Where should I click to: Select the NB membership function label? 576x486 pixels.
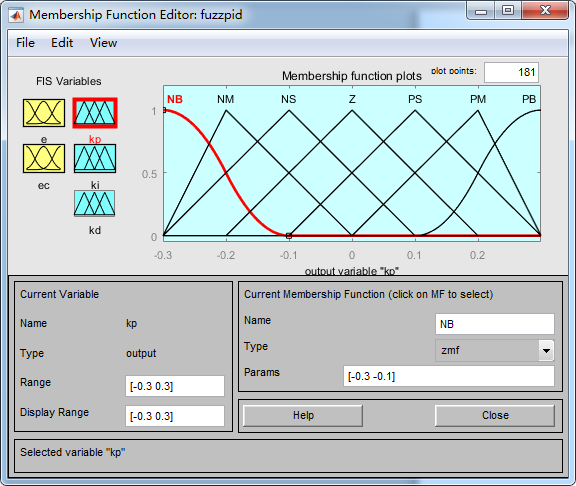175,99
